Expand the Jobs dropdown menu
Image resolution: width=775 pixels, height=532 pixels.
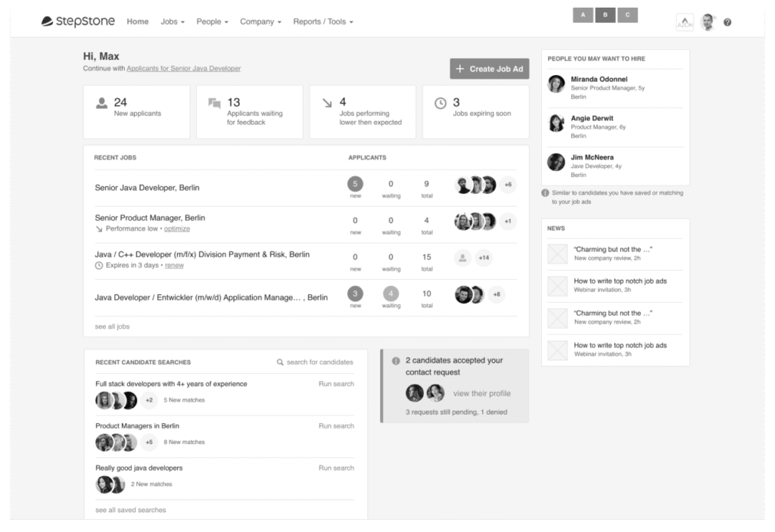pos(173,22)
